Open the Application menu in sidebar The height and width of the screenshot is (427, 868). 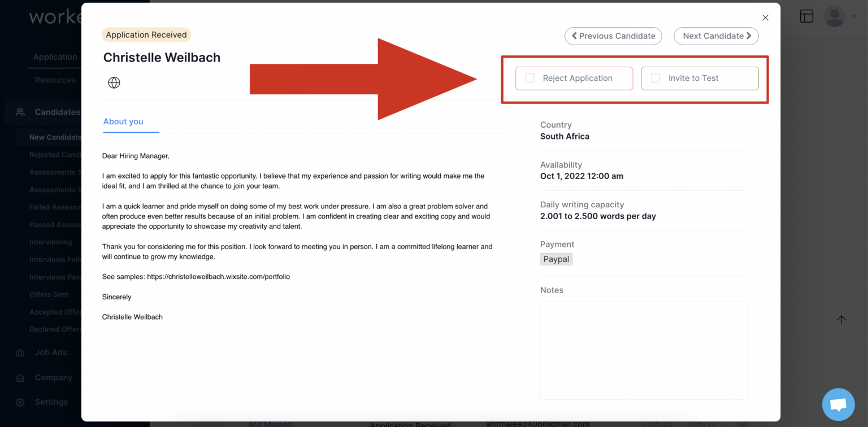(x=55, y=56)
